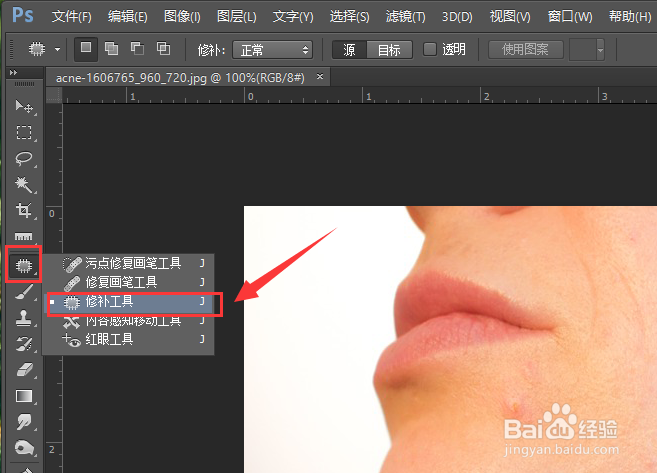The height and width of the screenshot is (473, 657).
Task: Click the Add to Selection icon
Action: coord(111,49)
